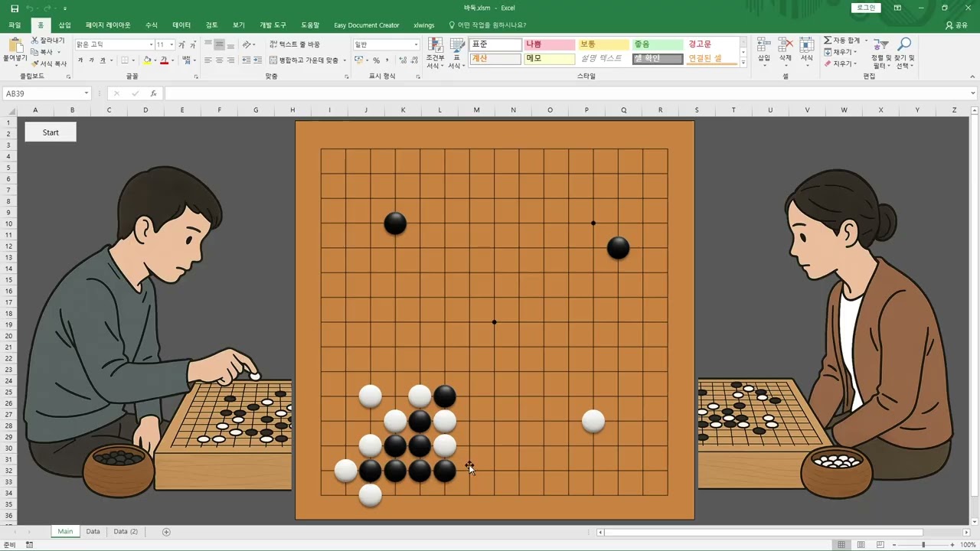
Task: Click the borders icon in font group
Action: click(125, 60)
